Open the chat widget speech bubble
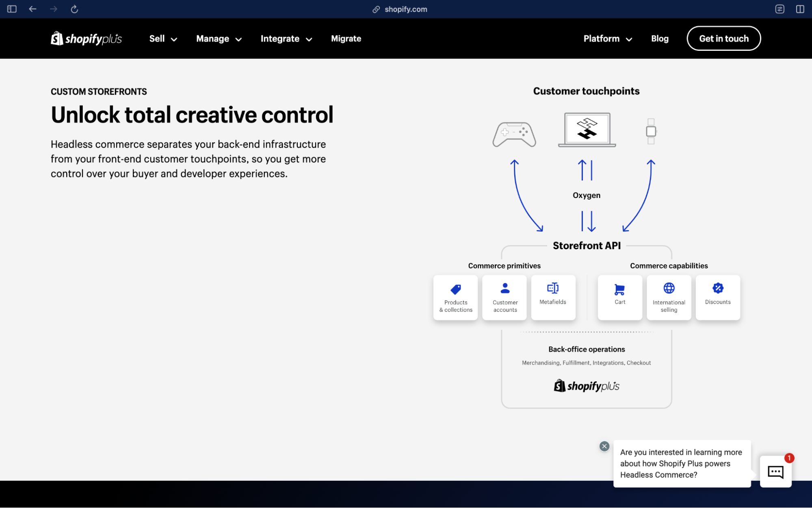Screen dimensions: 812x508 coord(775,472)
